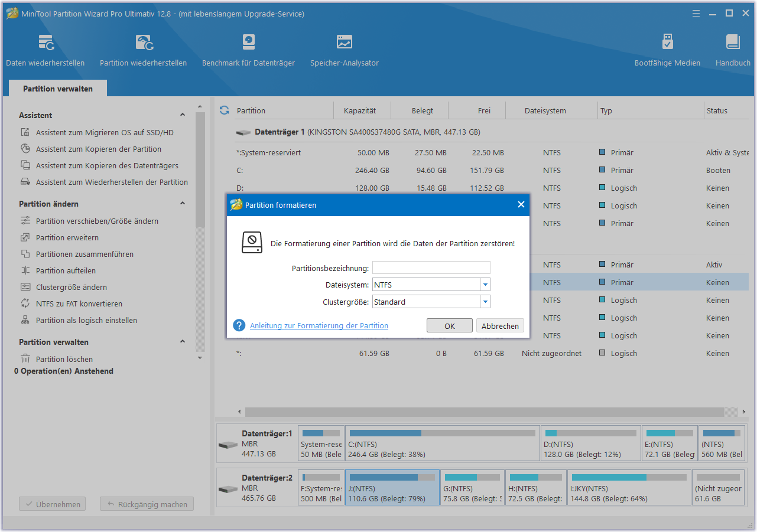Sort by Frei column header

pyautogui.click(x=484, y=110)
